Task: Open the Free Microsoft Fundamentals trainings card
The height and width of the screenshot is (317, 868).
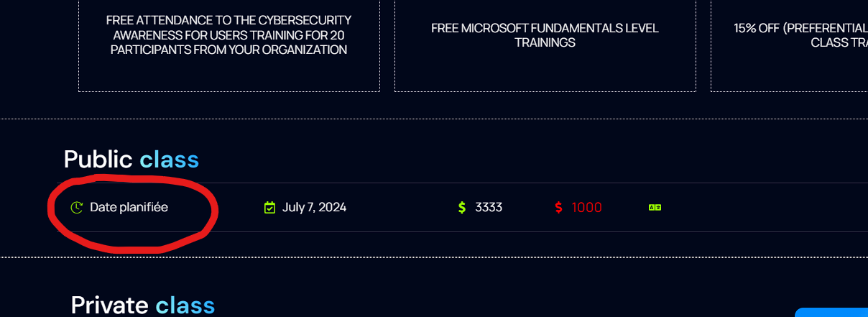Action: click(x=545, y=46)
